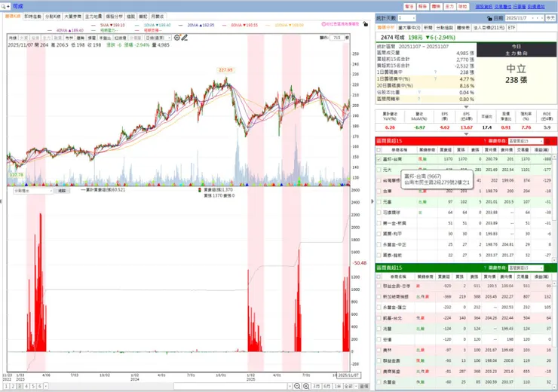Image resolution: width=558 pixels, height=392 pixels.
Task: Toggle lock icon beside 日期 field
Action: [x=489, y=18]
